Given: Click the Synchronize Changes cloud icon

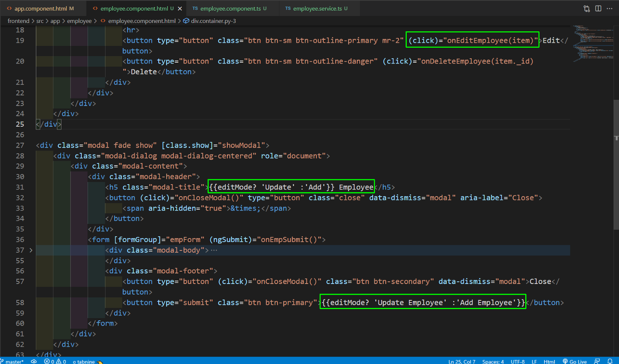Looking at the screenshot, I should click(34, 361).
